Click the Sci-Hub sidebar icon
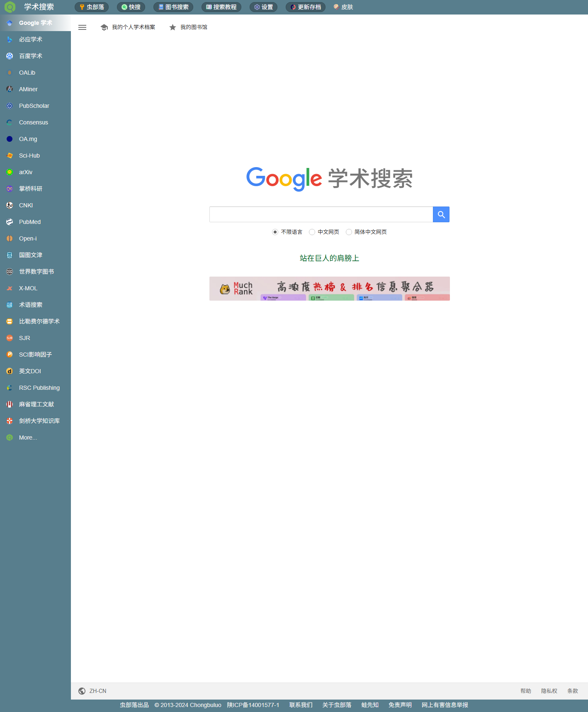588x712 pixels. [10, 156]
